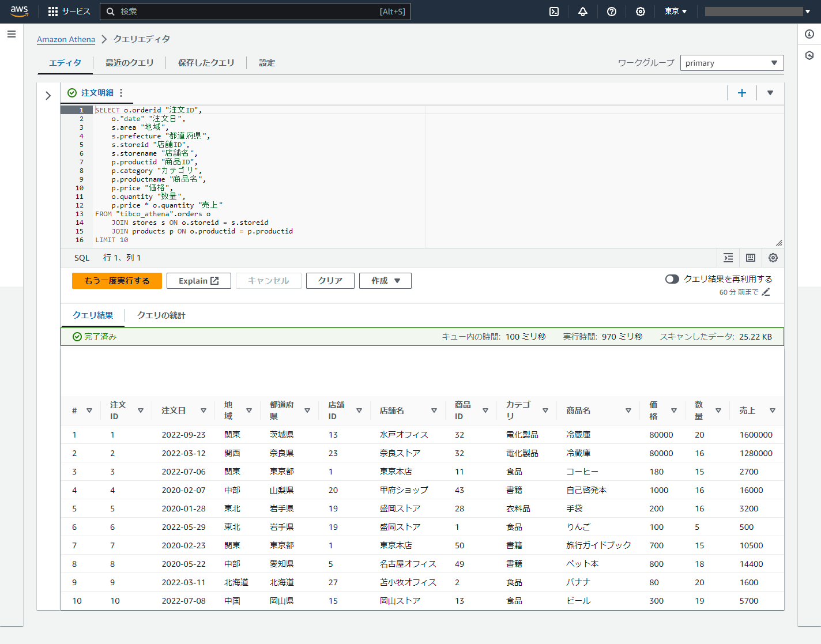Click the Explain button
The height and width of the screenshot is (644, 821).
point(199,281)
